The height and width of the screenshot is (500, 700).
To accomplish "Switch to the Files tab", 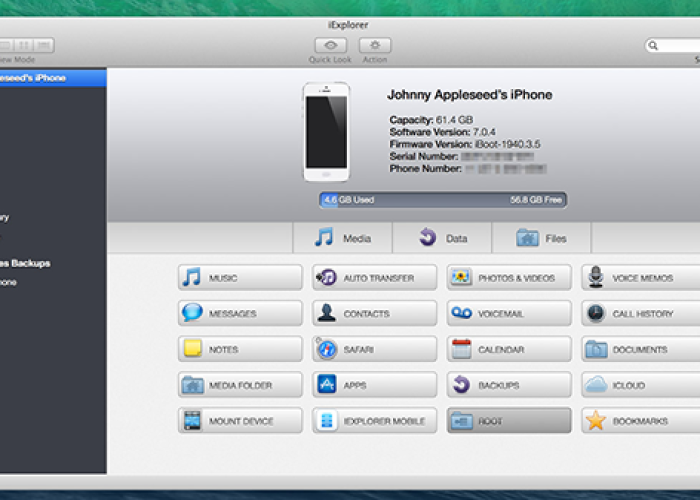I will click(542, 238).
